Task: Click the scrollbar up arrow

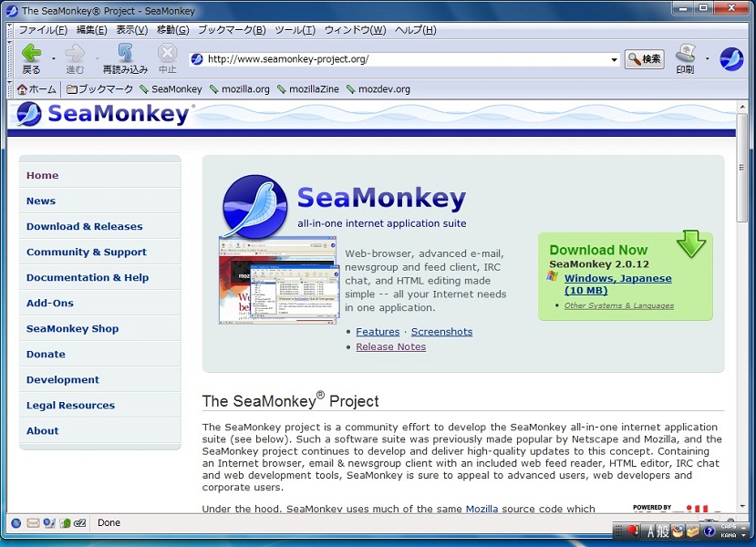Action: click(x=742, y=106)
